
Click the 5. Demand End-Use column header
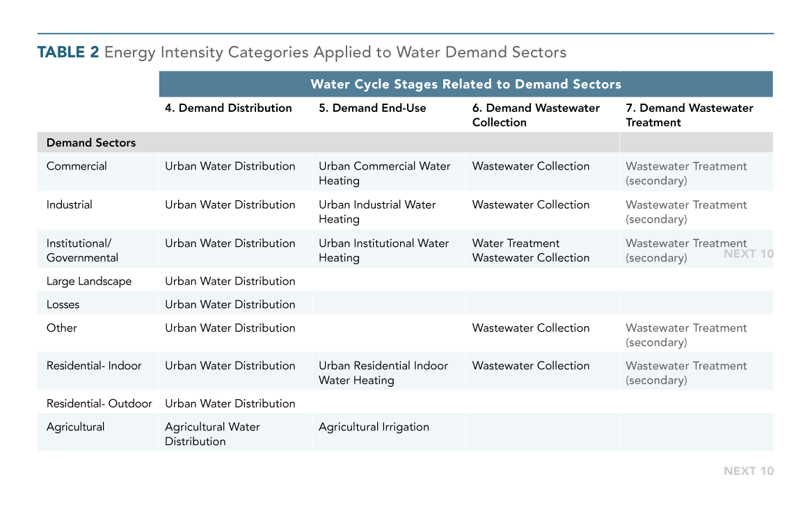pyautogui.click(x=372, y=108)
